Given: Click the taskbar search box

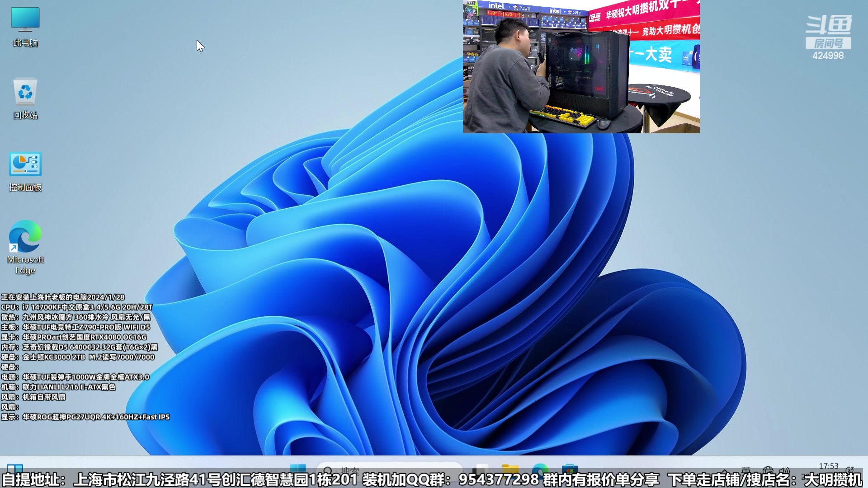Looking at the screenshot, I should click(x=389, y=469).
